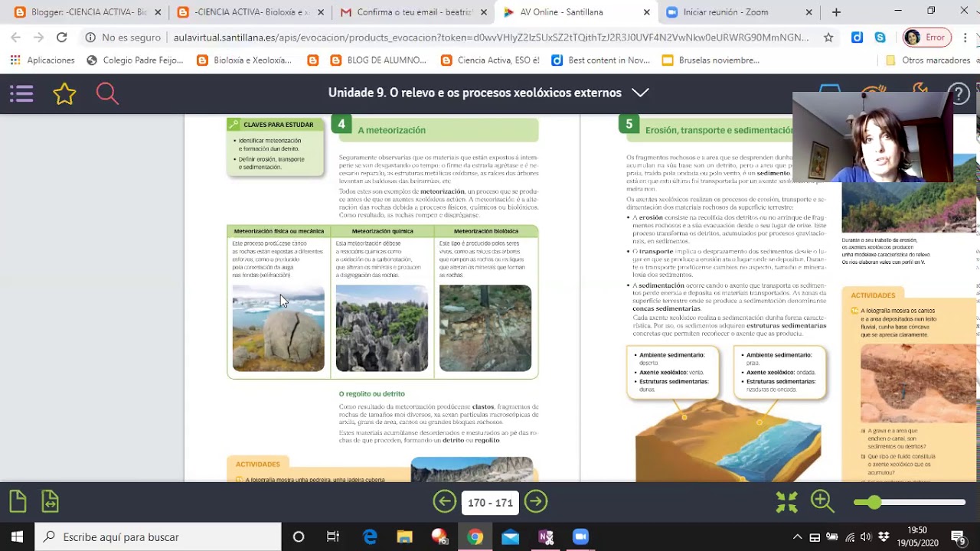Open Cortana circle icon

[299, 536]
